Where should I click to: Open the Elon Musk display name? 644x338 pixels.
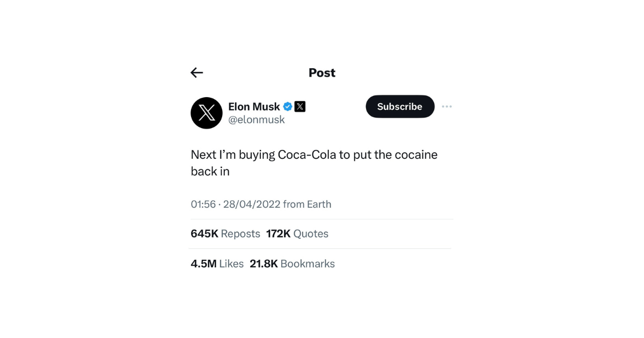[254, 106]
